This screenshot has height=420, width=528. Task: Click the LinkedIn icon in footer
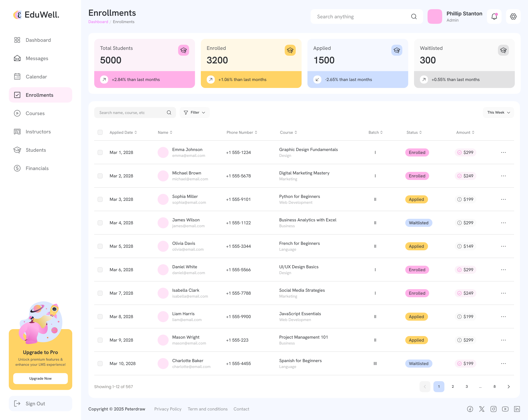point(517,409)
